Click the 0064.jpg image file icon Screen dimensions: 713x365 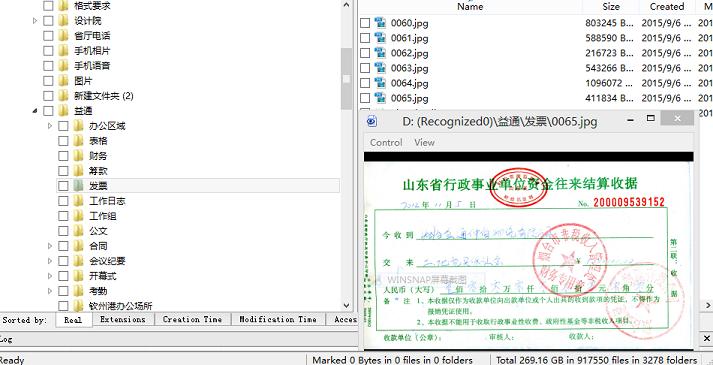pos(380,82)
